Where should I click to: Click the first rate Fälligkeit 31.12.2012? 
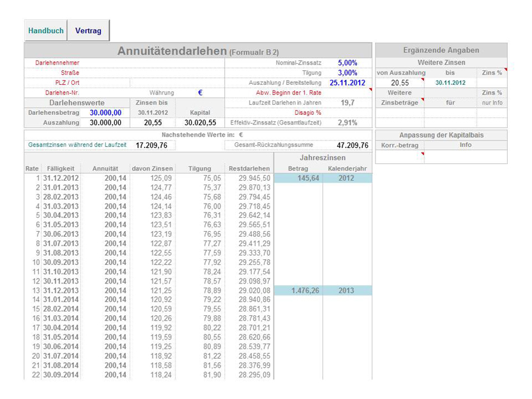(x=61, y=178)
